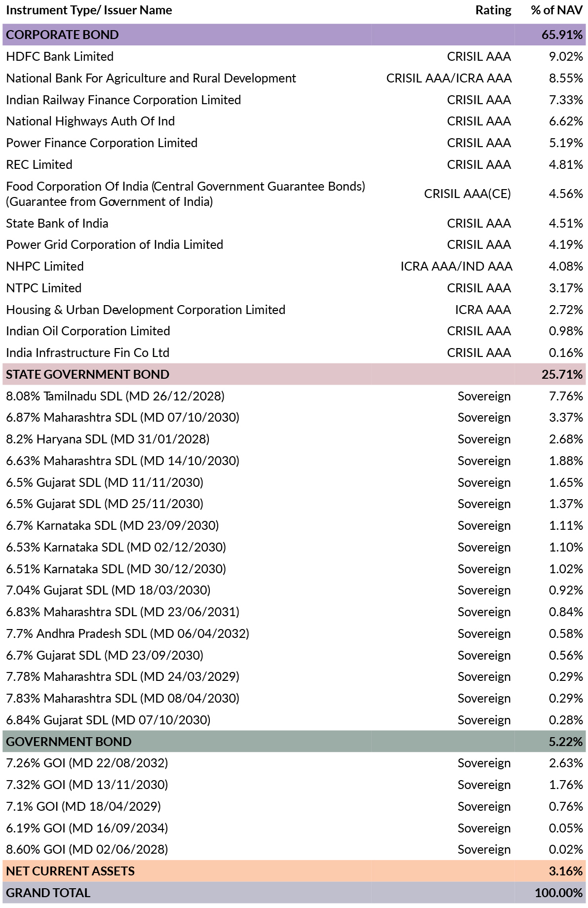The height and width of the screenshot is (908, 588).
Task: Click the 65.91% corporate bond total
Action: 562,35
